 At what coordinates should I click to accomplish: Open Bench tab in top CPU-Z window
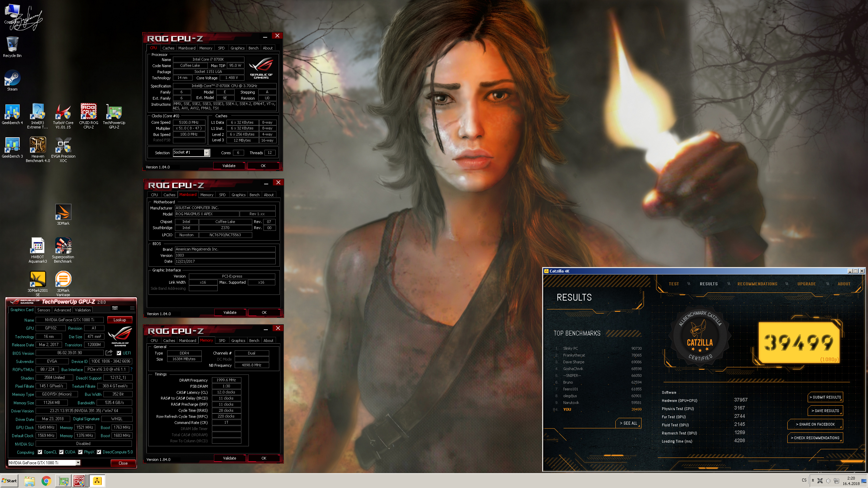click(253, 48)
